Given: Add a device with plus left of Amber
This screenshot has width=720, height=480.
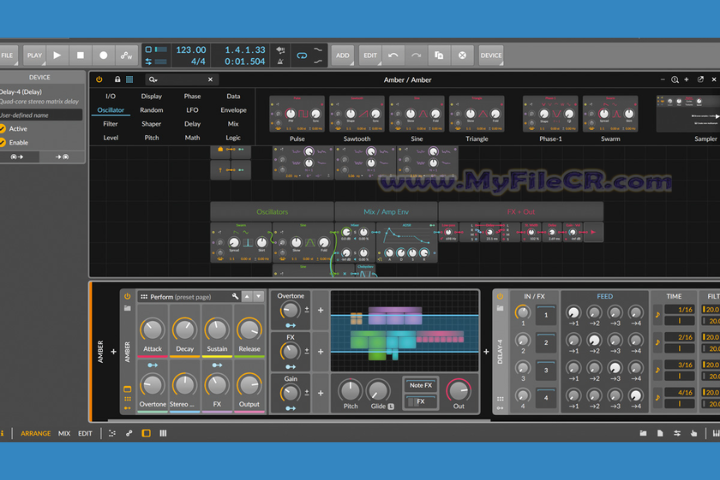Looking at the screenshot, I should [113, 352].
